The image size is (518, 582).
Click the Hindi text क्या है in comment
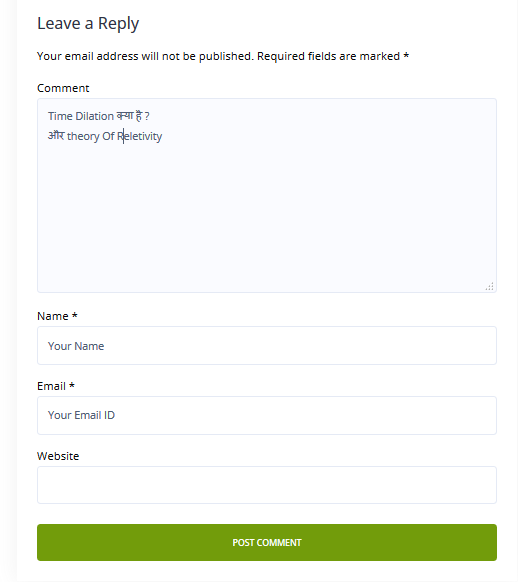click(x=129, y=116)
